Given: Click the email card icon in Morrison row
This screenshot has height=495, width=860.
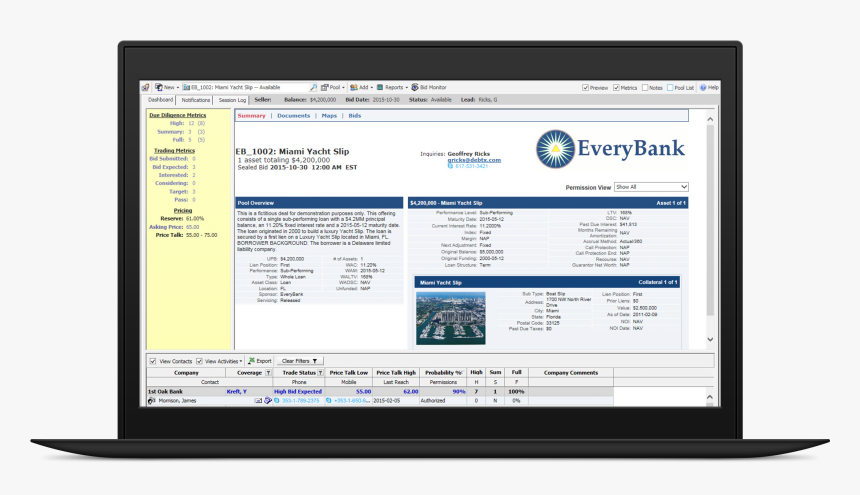Looking at the screenshot, I should tap(258, 401).
